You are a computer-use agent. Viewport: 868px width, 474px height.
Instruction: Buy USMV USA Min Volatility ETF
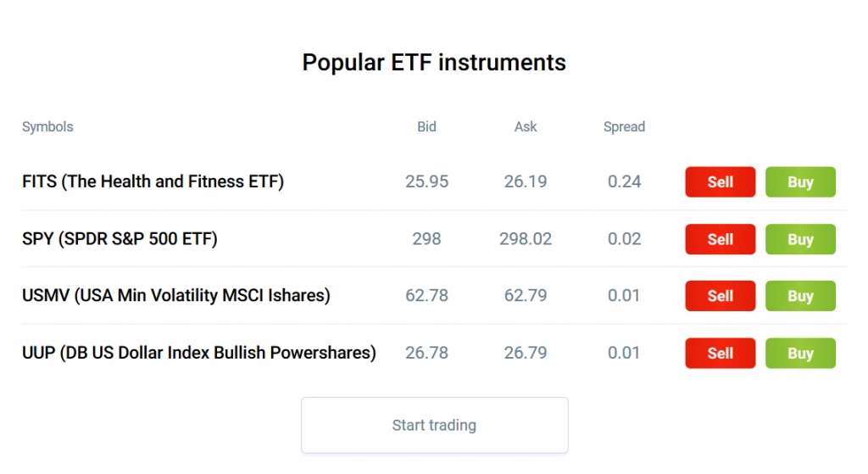pyautogui.click(x=800, y=296)
